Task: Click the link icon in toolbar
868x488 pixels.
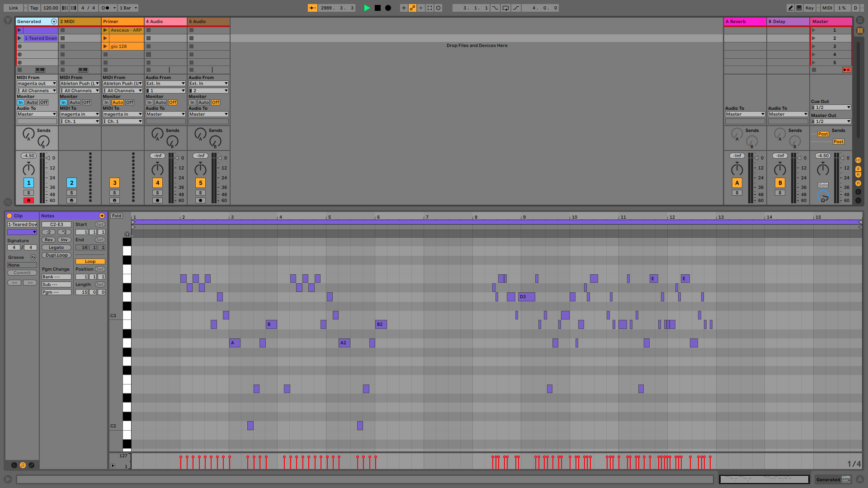Action: point(13,8)
